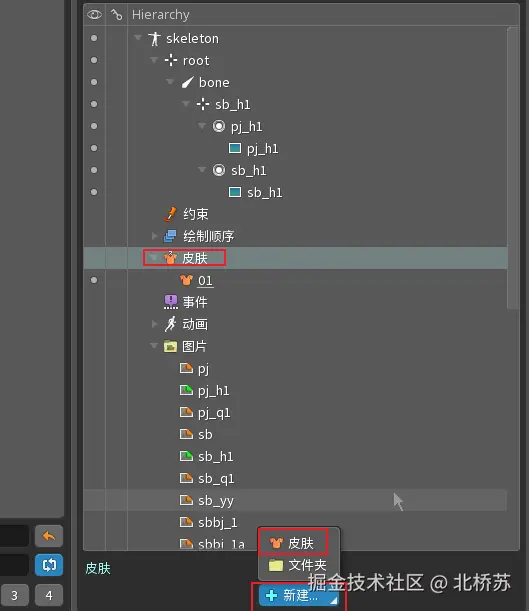Click the purple 事件 events icon
Image resolution: width=529 pixels, height=611 pixels.
pos(171,302)
